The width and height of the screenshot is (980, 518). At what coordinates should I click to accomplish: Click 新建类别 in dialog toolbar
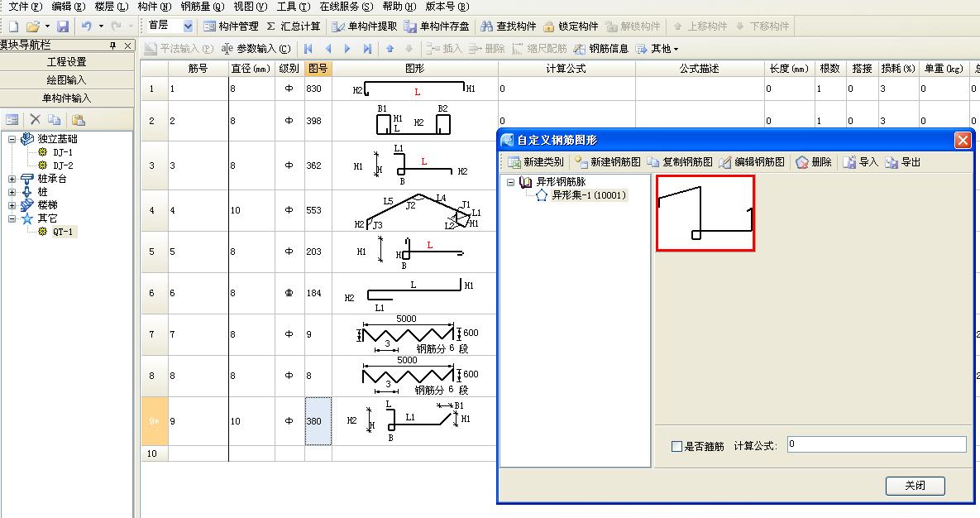click(x=536, y=162)
